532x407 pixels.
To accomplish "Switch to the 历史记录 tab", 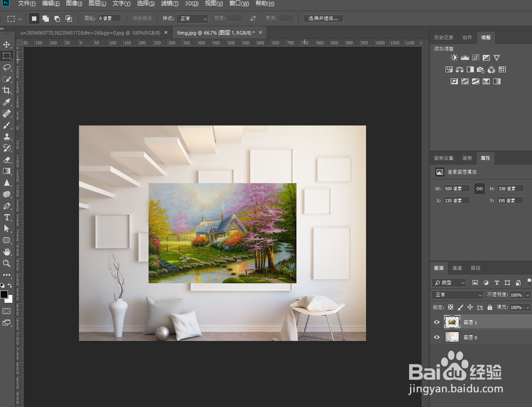I will tap(443, 37).
